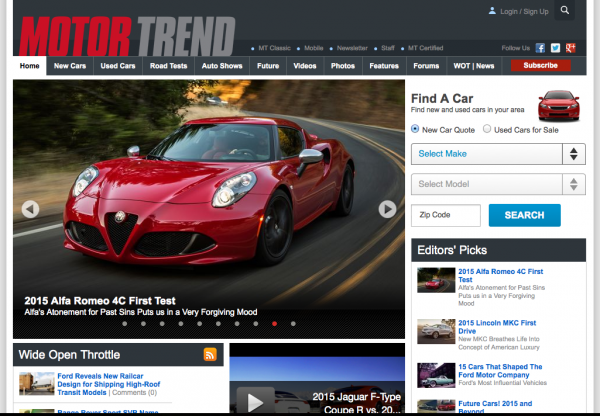Select the first slideshow dot

click(125, 324)
